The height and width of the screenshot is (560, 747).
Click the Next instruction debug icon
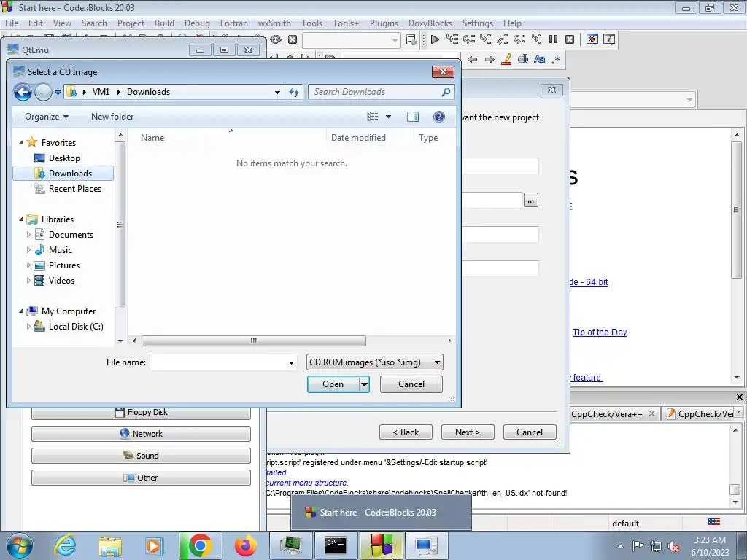point(519,39)
